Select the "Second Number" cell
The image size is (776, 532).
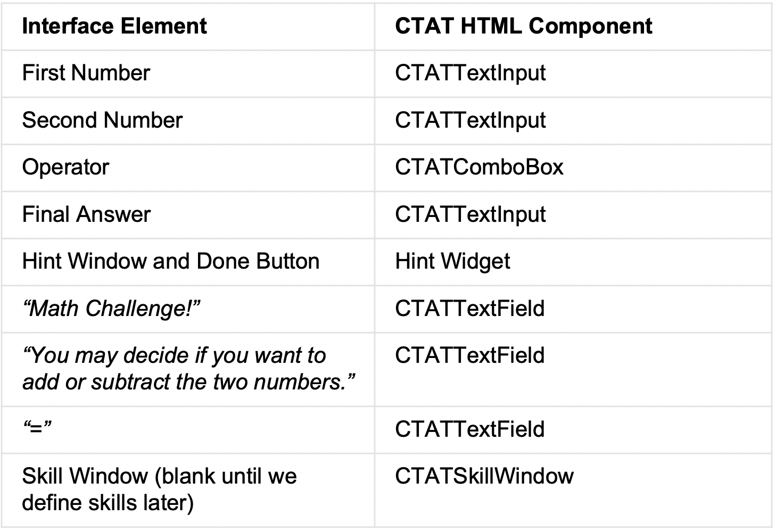tap(102, 120)
